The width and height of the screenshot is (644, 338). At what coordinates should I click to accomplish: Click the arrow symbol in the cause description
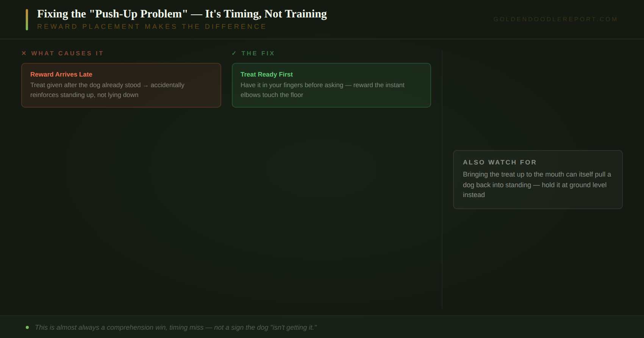pos(145,86)
